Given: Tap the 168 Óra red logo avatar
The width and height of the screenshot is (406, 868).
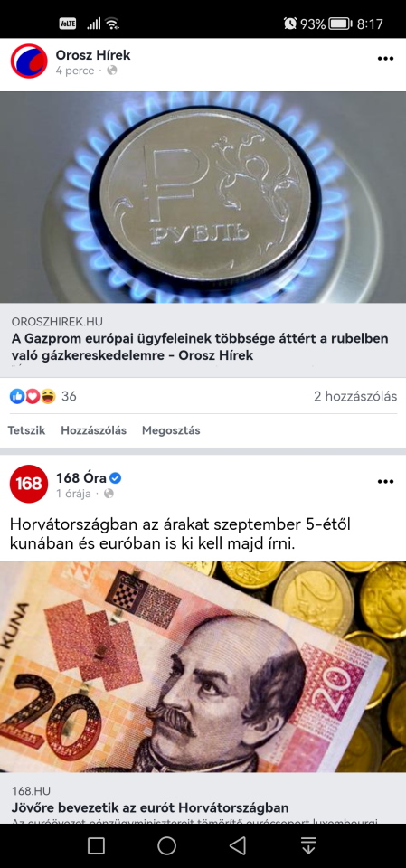Looking at the screenshot, I should tap(29, 483).
